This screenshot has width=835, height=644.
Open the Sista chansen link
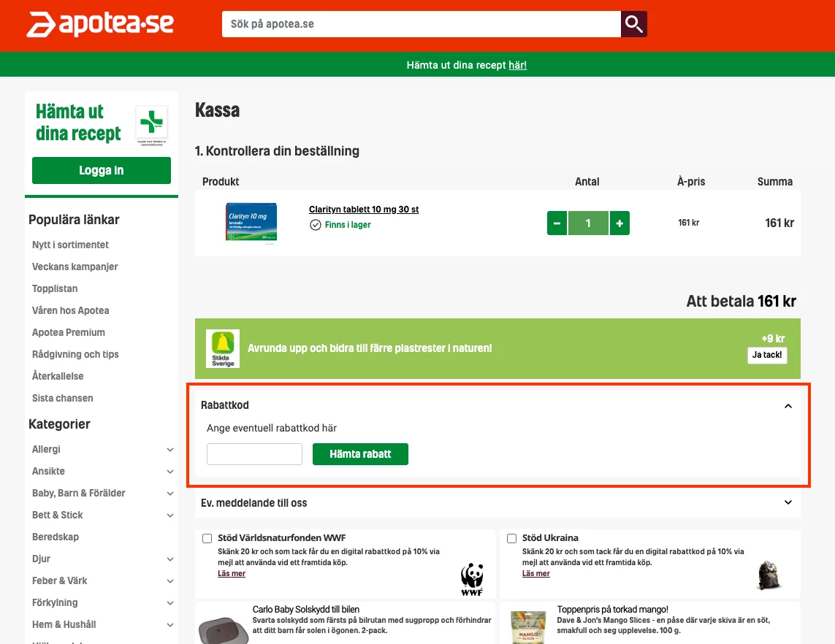point(63,398)
